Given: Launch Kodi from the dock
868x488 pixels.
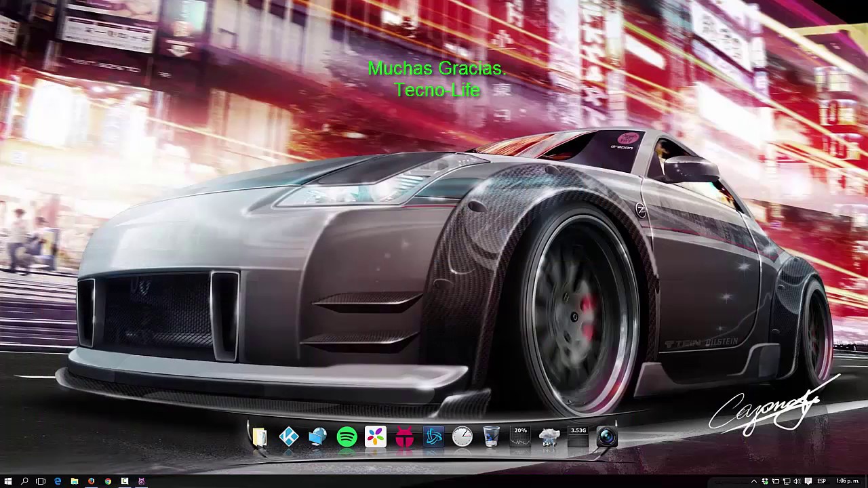Looking at the screenshot, I should 289,437.
